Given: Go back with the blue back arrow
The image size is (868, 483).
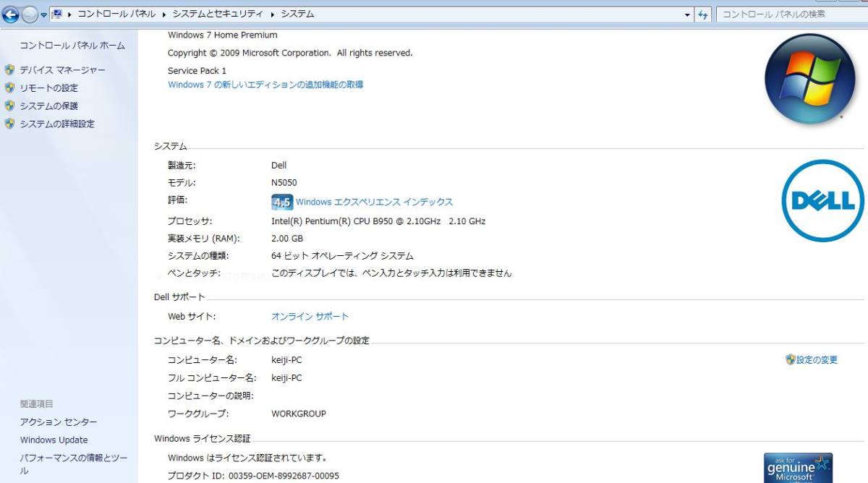Looking at the screenshot, I should pyautogui.click(x=10, y=14).
